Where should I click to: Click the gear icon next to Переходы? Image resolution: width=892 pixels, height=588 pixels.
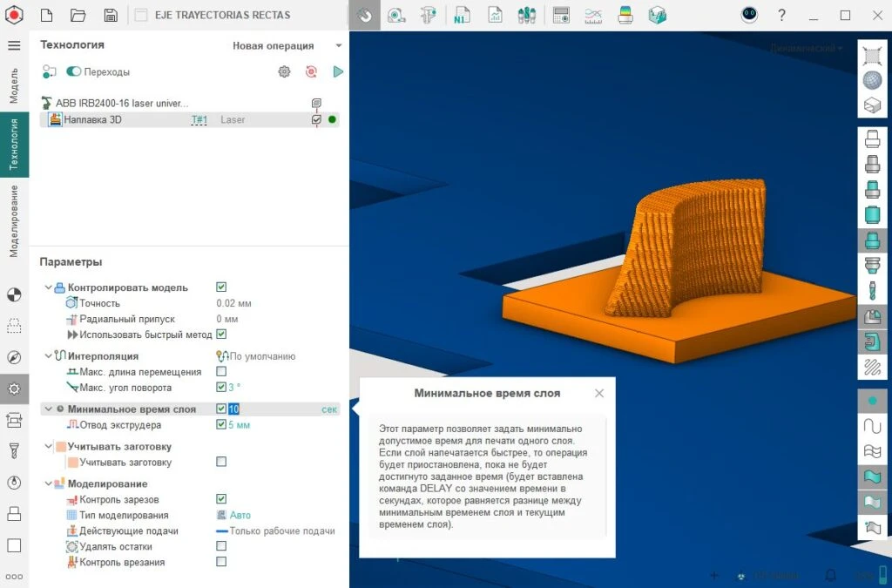[284, 71]
